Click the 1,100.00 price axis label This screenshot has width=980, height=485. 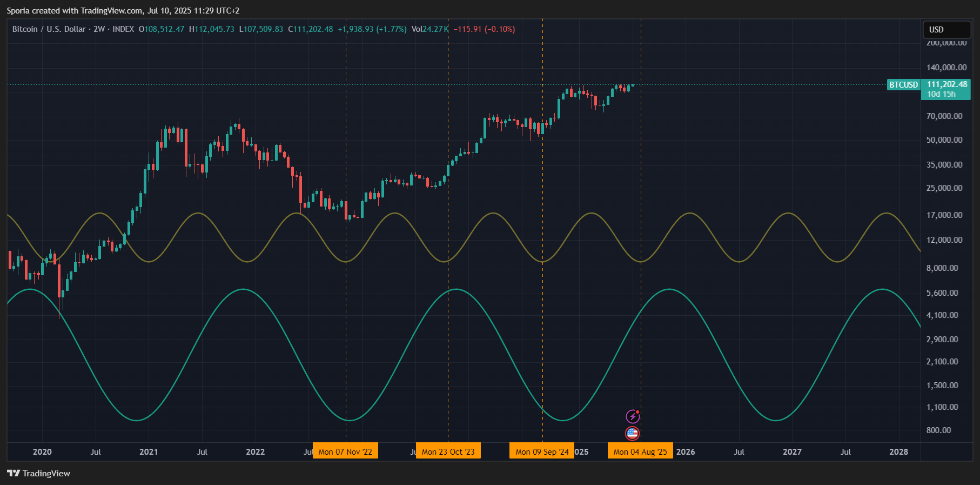point(942,407)
